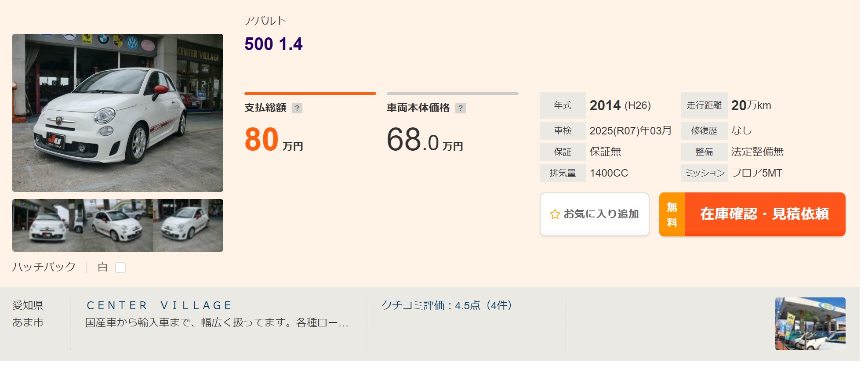Open the CENTER VILLAGE dealer shop photo

(x=810, y=324)
